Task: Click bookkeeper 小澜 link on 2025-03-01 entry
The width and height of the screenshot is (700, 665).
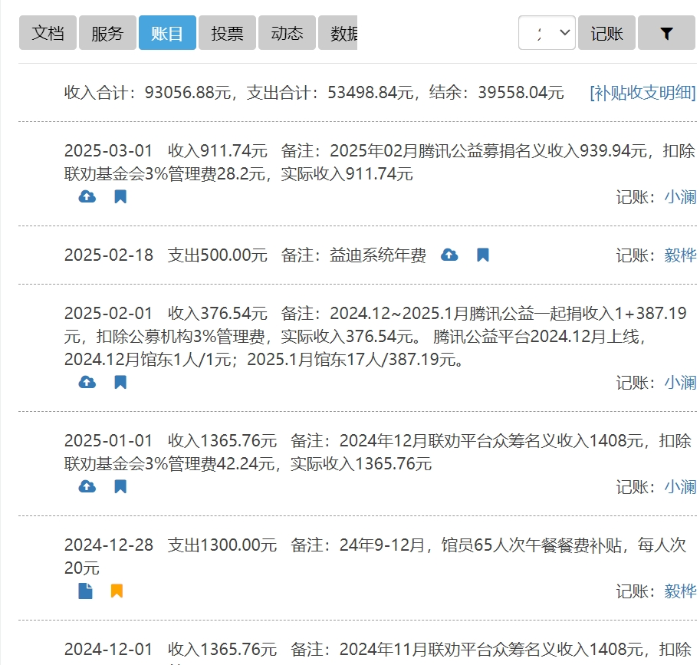Action: point(680,197)
